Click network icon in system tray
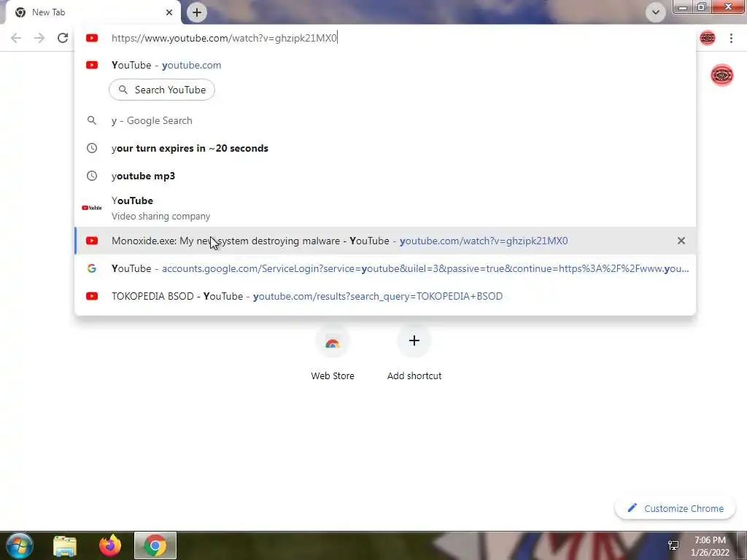Viewport: 747px width, 560px height. [x=673, y=545]
